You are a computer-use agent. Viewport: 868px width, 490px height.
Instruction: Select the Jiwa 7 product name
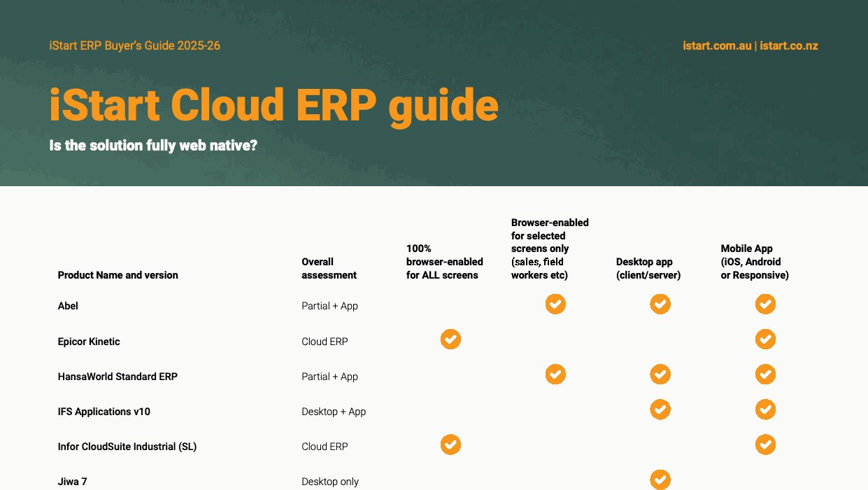coord(73,482)
